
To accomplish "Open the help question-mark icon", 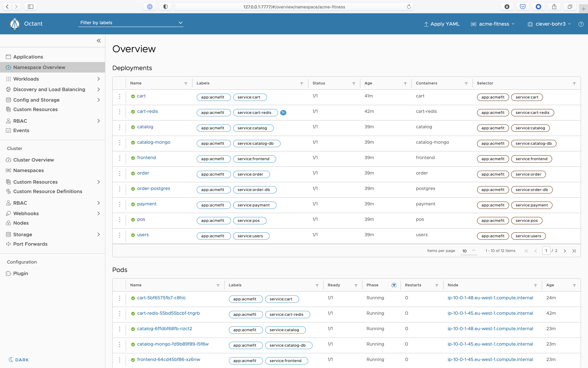I will (581, 24).
